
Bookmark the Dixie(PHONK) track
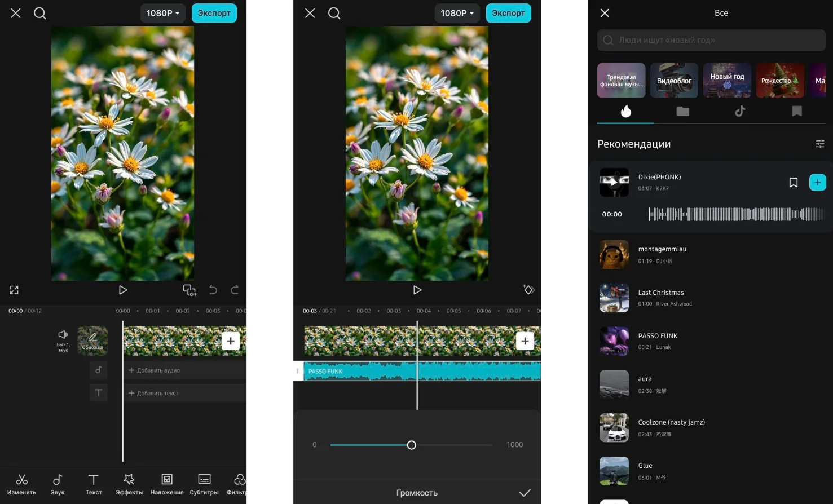pyautogui.click(x=793, y=182)
